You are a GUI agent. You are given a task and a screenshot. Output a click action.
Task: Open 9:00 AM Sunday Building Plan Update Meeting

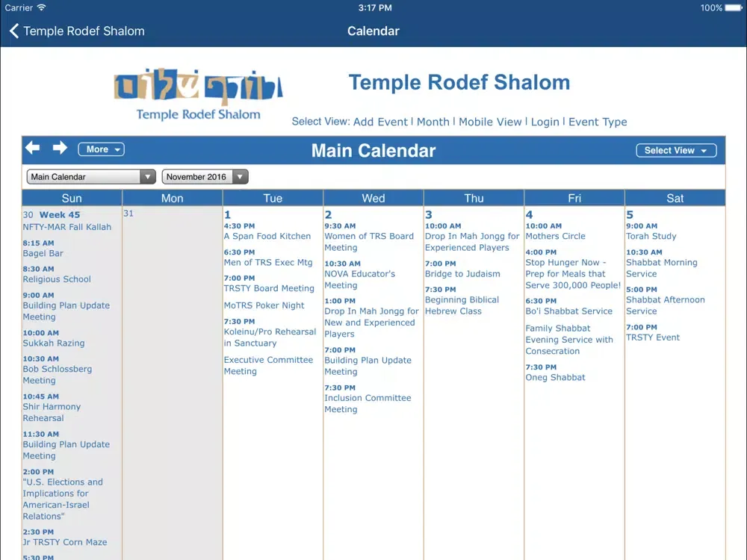66,311
